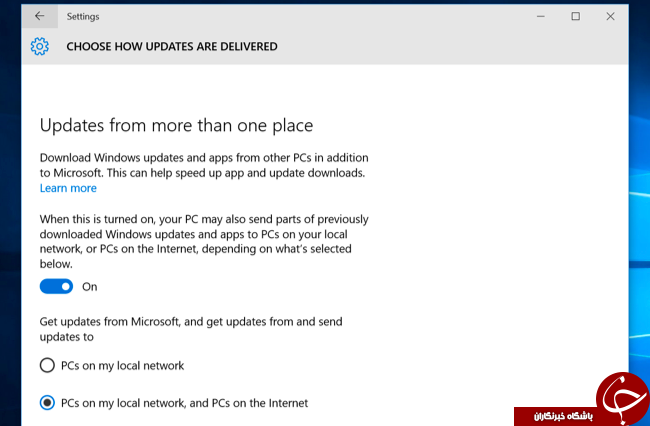Click the Settings gear icon
This screenshot has height=426, width=650.
(x=40, y=46)
